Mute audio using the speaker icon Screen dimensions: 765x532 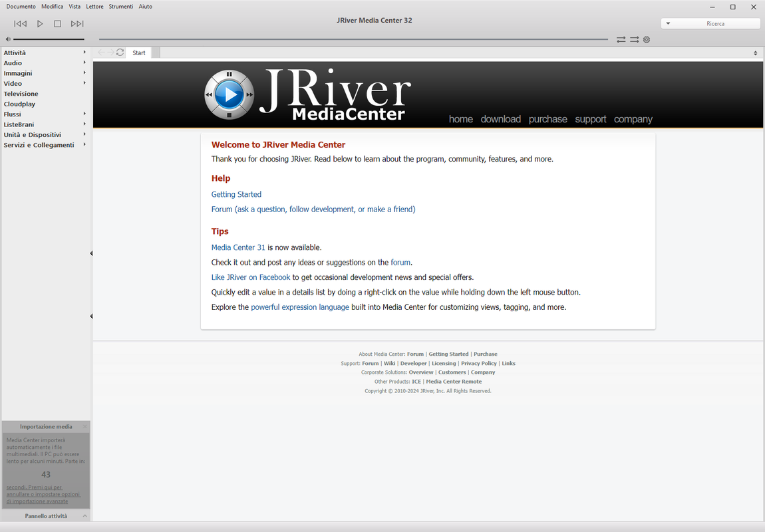(8, 39)
